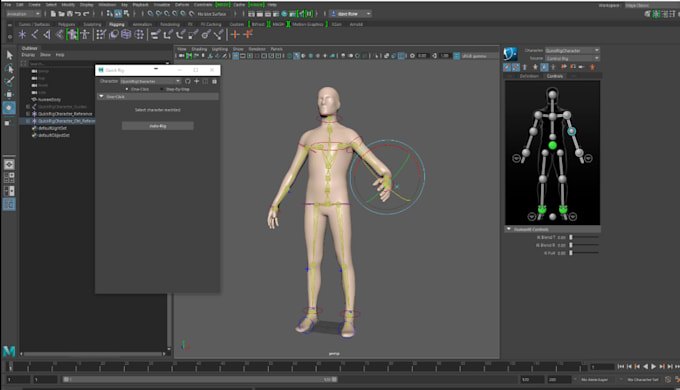
Task: Open the Animation menu set dropdown
Action: point(23,14)
